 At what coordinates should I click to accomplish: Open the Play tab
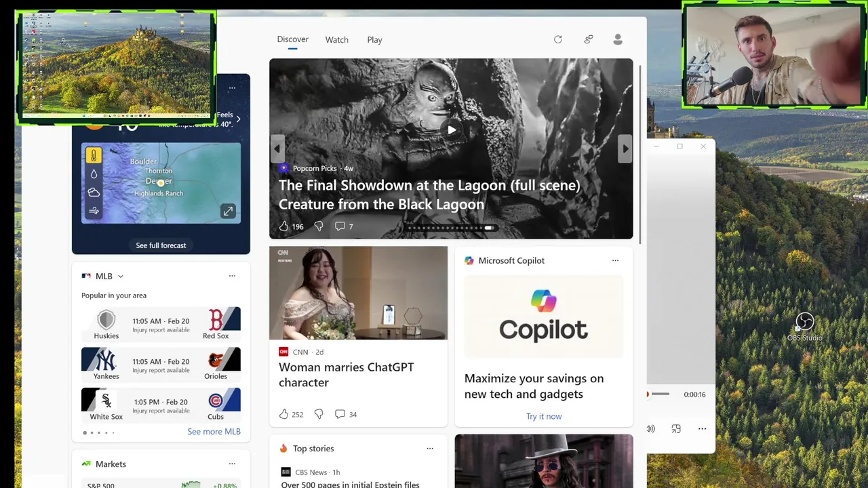[x=374, y=40]
